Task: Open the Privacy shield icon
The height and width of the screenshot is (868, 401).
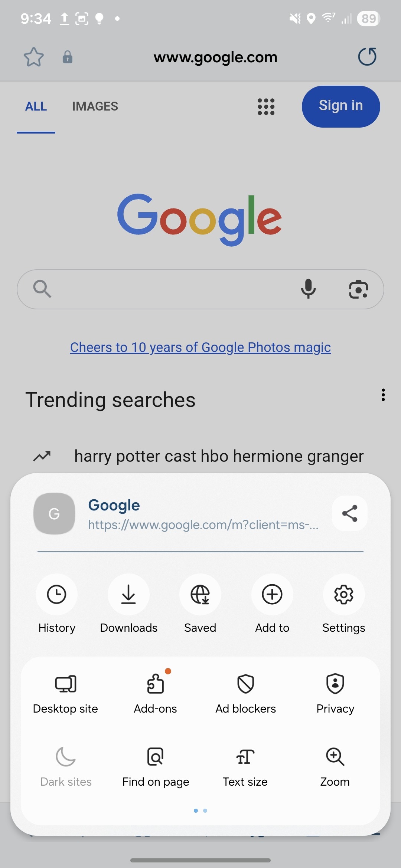Action: pyautogui.click(x=335, y=684)
